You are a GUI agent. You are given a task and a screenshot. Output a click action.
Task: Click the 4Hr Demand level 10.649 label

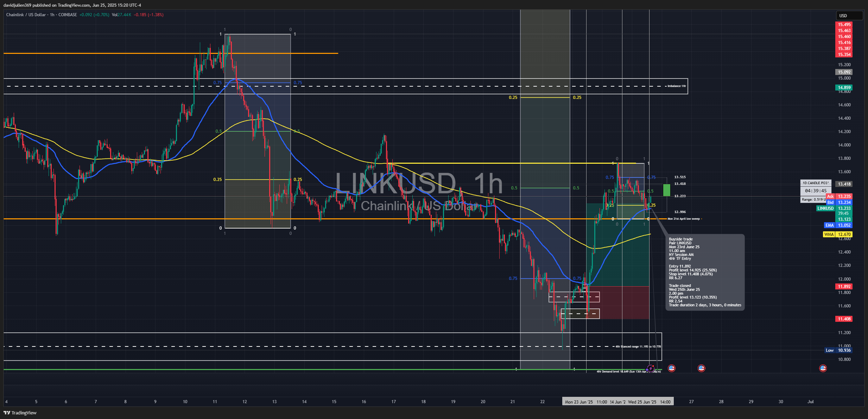(x=628, y=371)
